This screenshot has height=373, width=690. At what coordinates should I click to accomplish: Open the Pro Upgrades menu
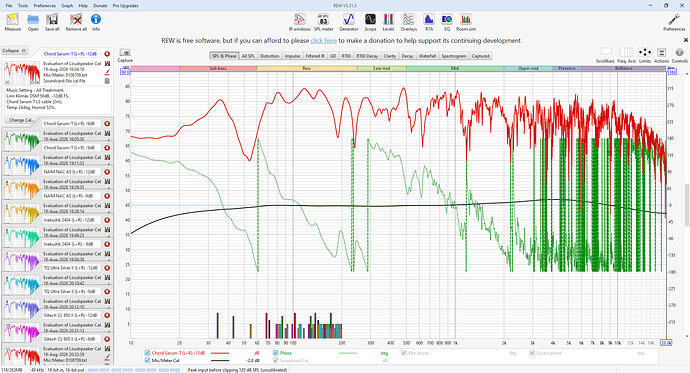(125, 6)
